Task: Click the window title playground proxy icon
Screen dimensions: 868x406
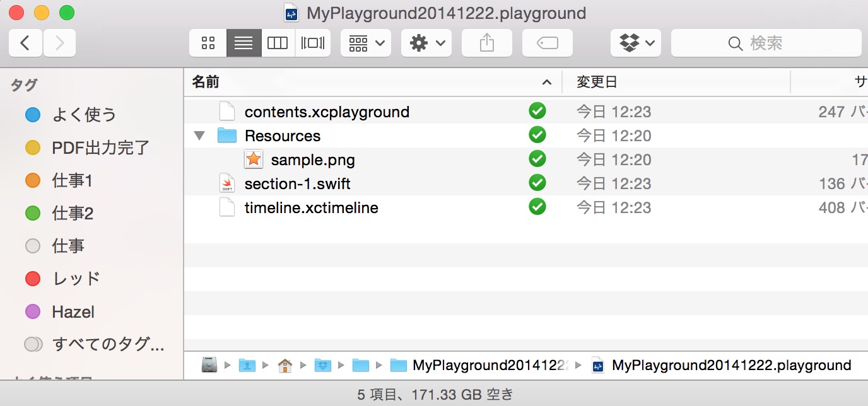Action: point(291,12)
